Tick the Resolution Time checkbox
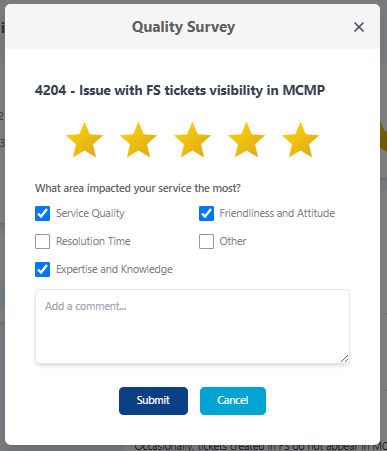The width and height of the screenshot is (387, 451). 42,241
